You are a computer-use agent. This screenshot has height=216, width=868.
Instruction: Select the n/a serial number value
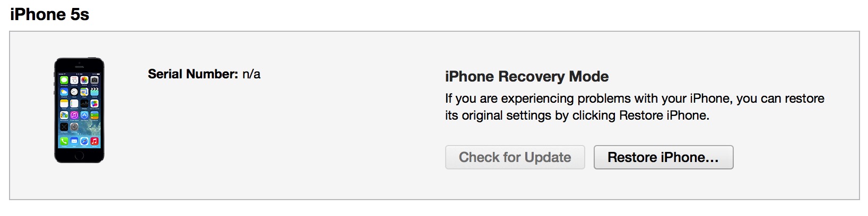[251, 74]
